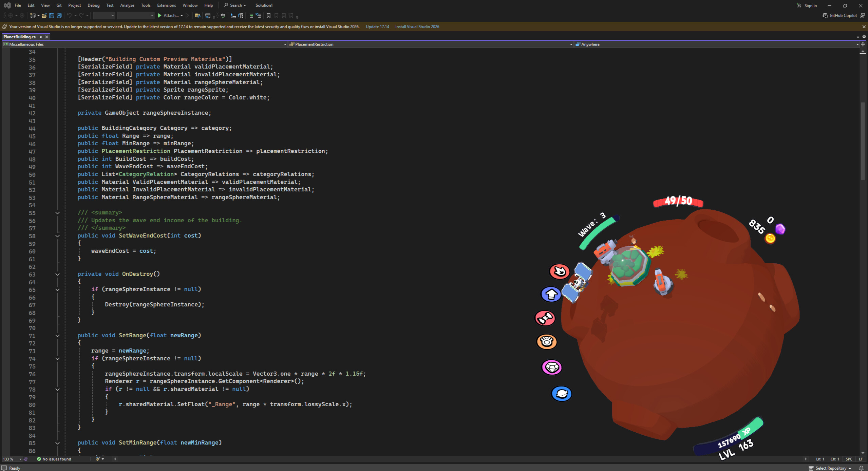The width and height of the screenshot is (868, 471).
Task: Click Install Visual Studio 2026 link
Action: pyautogui.click(x=417, y=27)
